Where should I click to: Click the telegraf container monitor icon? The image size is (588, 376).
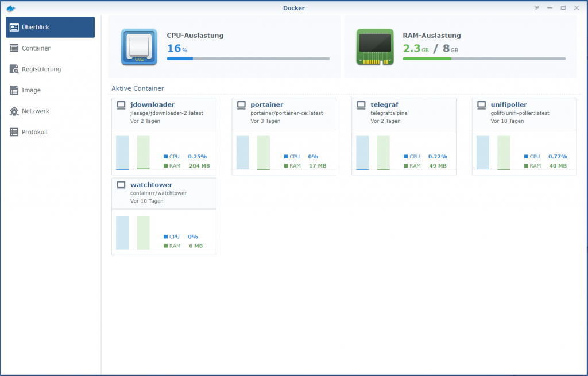pyautogui.click(x=361, y=105)
